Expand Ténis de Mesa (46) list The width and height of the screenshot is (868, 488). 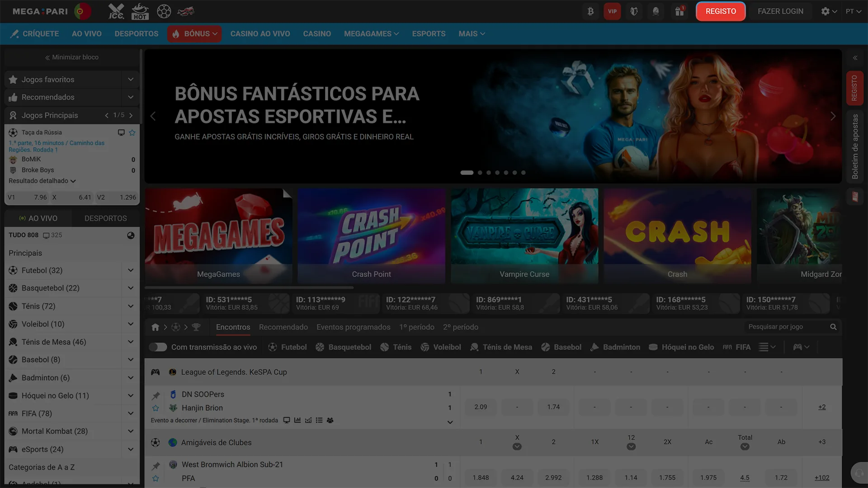131,342
